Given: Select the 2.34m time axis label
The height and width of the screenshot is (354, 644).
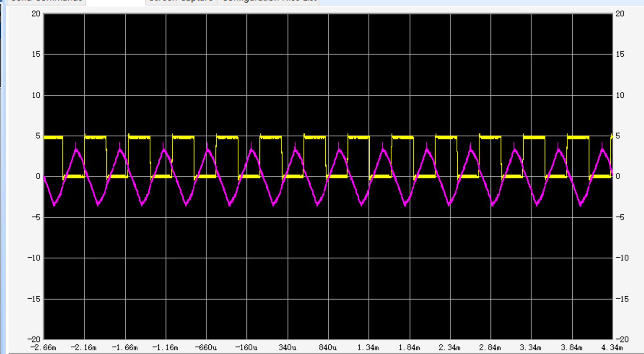Looking at the screenshot, I should click(x=451, y=347).
